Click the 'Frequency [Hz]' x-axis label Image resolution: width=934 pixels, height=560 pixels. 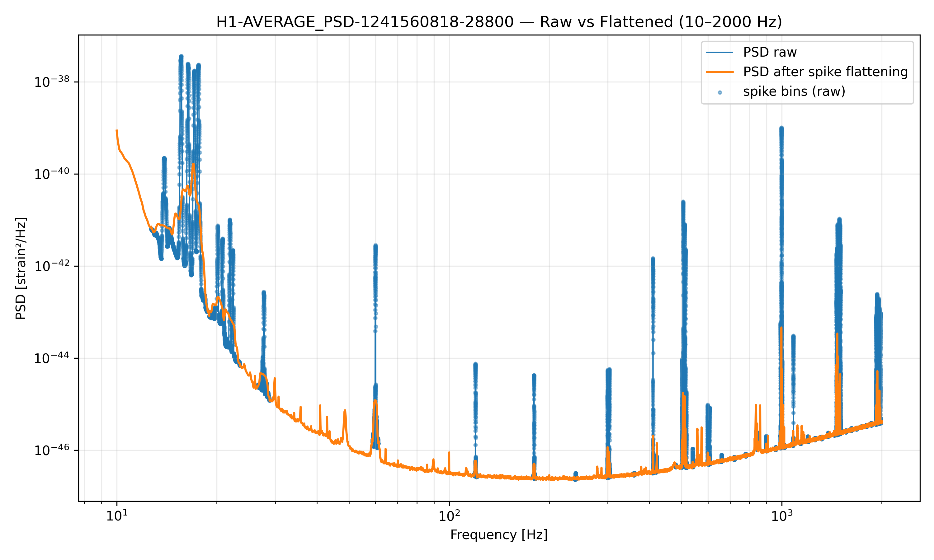point(499,535)
